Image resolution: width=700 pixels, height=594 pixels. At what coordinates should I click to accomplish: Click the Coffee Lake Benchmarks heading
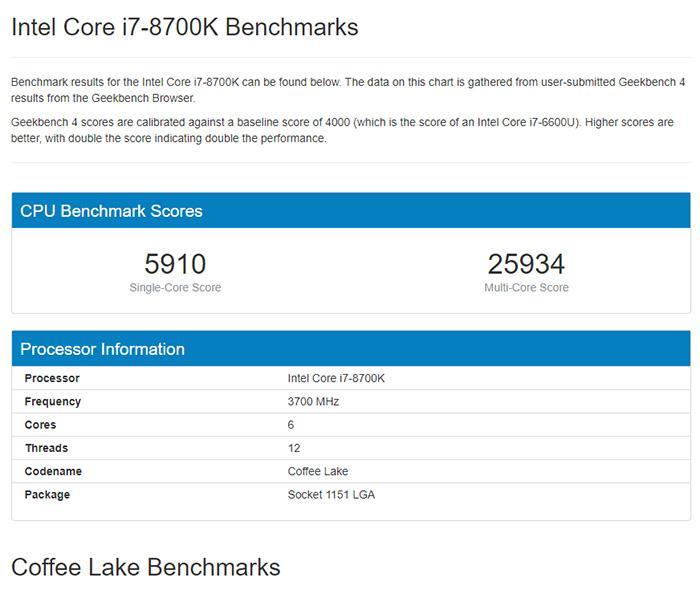[145, 567]
